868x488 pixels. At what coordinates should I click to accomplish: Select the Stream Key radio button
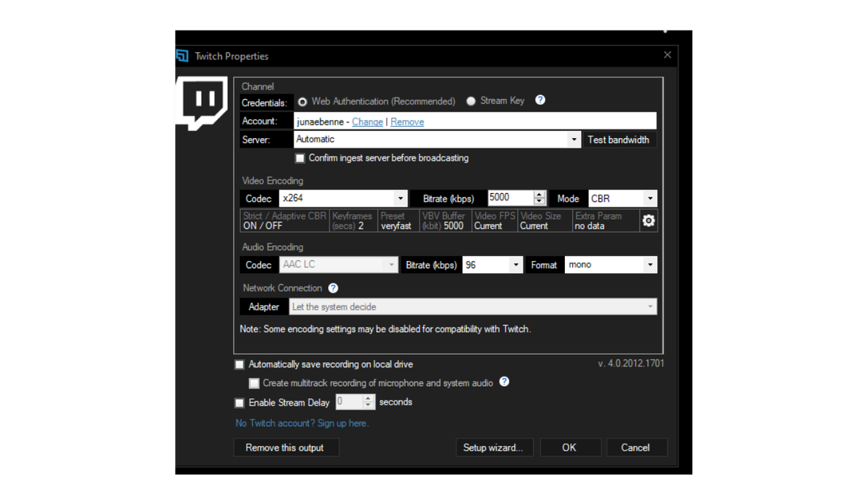471,100
